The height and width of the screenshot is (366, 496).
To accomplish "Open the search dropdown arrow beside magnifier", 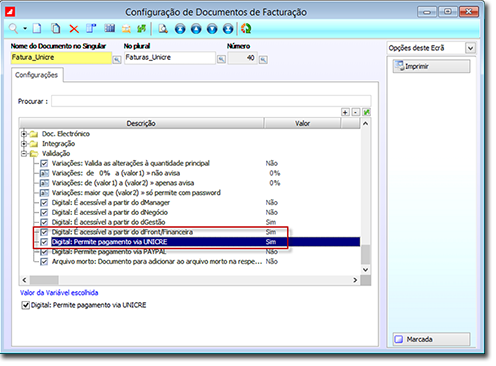I will (x=25, y=29).
